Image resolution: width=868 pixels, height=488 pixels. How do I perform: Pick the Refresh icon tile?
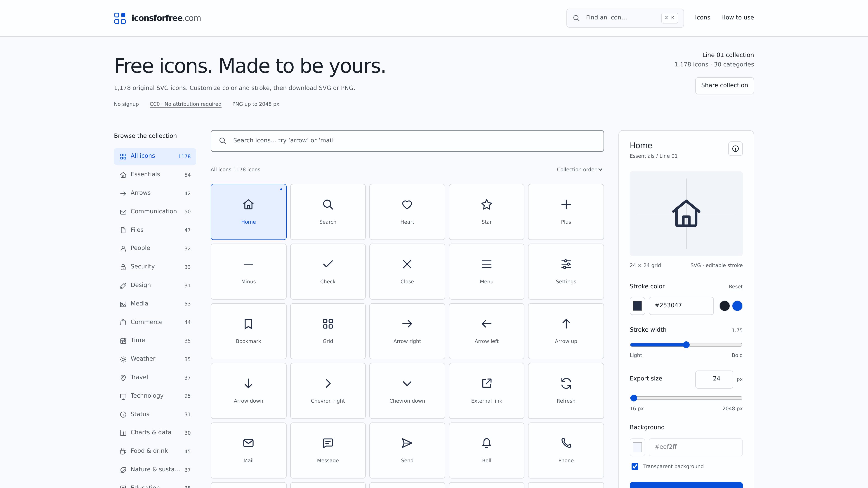click(x=566, y=391)
